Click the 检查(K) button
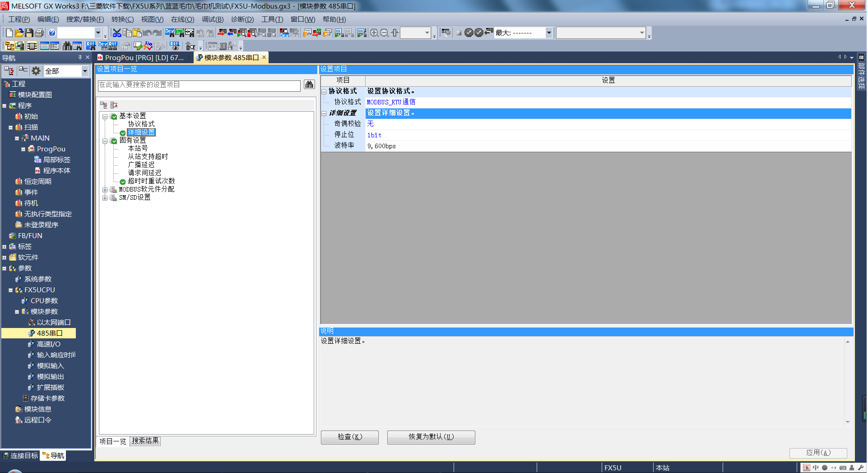 [x=350, y=437]
